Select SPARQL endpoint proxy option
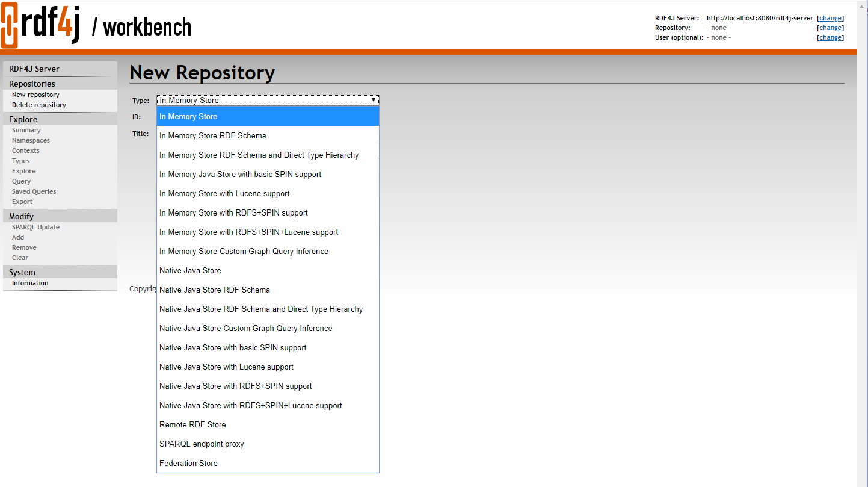The height and width of the screenshot is (487, 868). [268, 444]
